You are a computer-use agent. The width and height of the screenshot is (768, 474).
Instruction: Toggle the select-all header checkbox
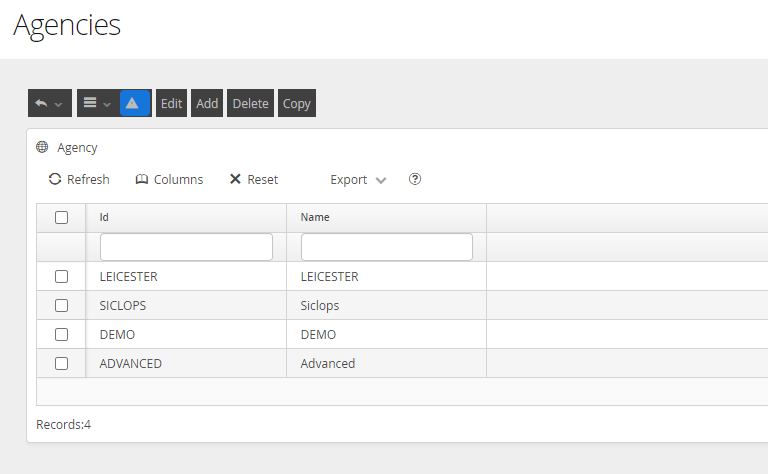61,217
